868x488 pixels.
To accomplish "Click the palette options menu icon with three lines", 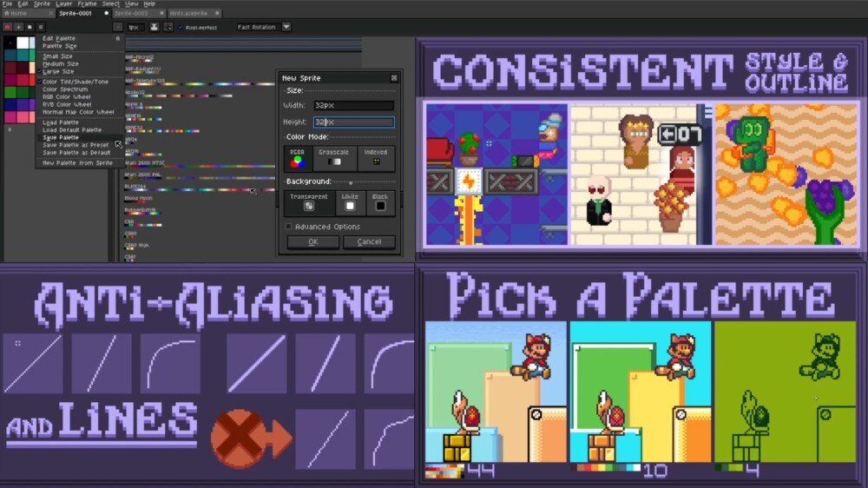I will click(x=41, y=27).
